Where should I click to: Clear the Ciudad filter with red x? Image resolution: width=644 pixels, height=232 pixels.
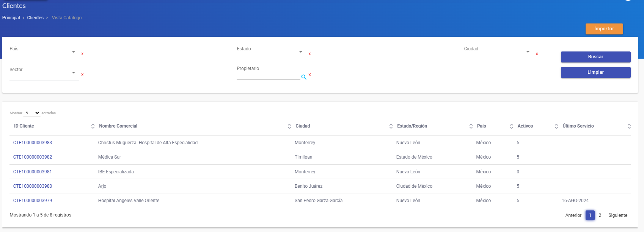[537, 54]
